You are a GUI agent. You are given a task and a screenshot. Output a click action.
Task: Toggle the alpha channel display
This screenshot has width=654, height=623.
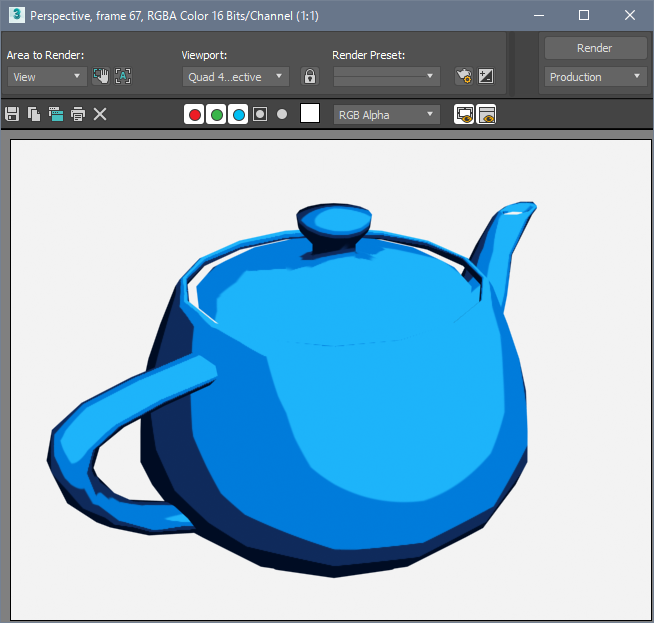coord(260,115)
